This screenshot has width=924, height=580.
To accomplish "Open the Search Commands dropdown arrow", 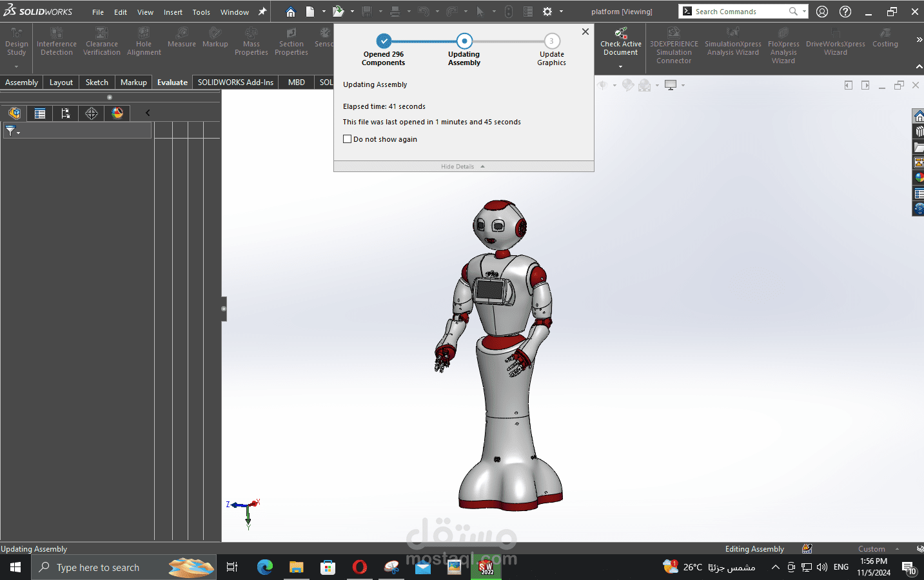I will point(804,12).
